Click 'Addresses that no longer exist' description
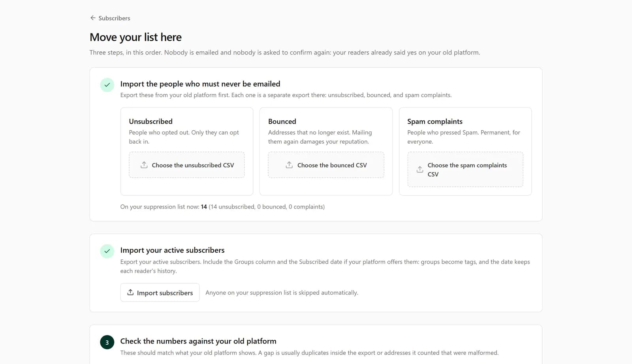The height and width of the screenshot is (364, 632). [320, 137]
